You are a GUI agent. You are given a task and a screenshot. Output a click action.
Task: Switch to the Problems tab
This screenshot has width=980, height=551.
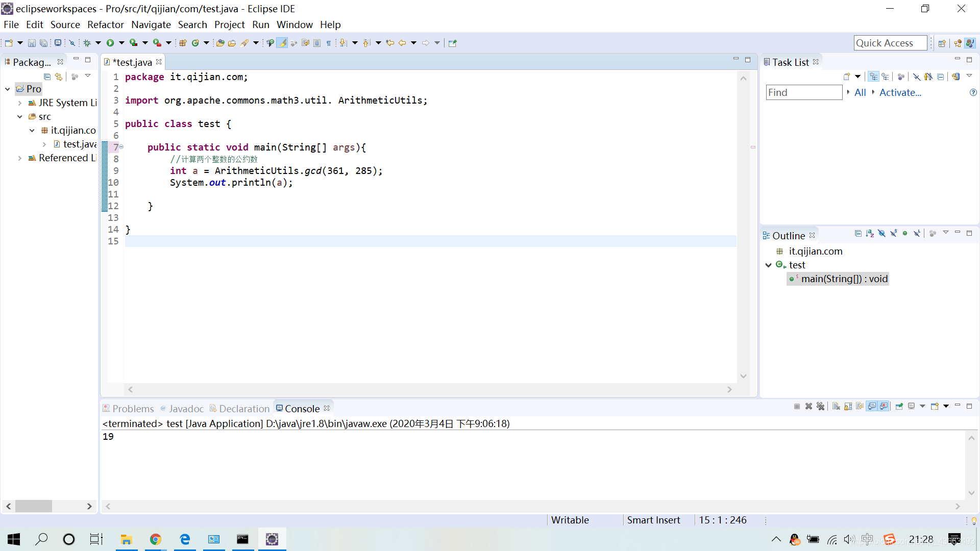(x=132, y=409)
